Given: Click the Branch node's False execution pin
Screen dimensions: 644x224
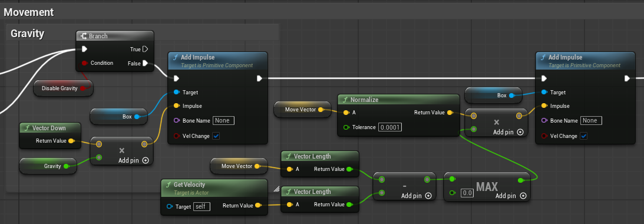Looking at the screenshot, I should coord(145,63).
